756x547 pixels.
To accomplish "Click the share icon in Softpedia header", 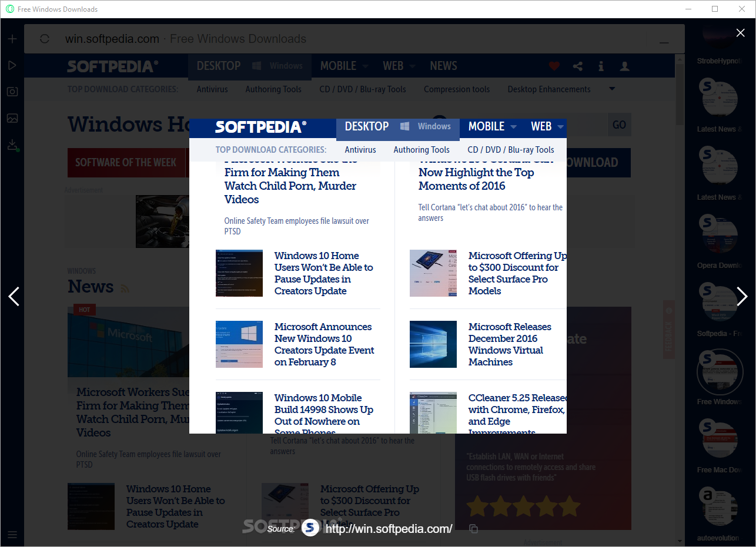I will click(x=578, y=66).
